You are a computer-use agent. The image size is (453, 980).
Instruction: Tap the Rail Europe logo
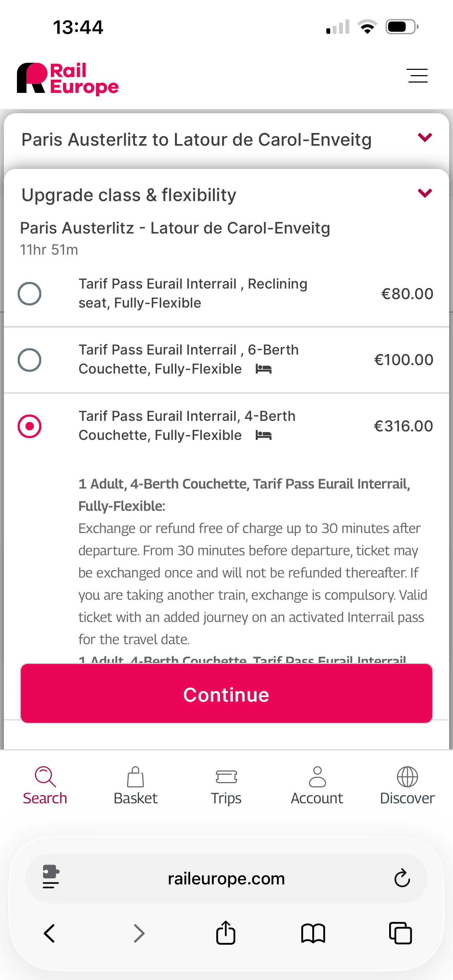pos(68,79)
